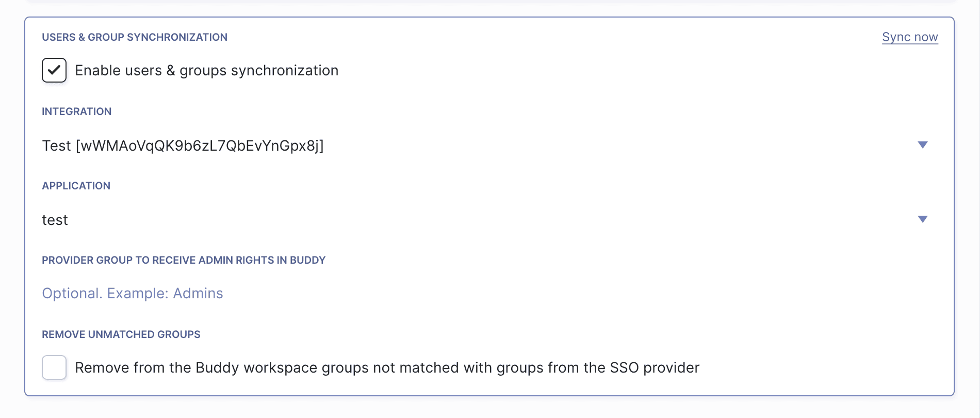Screen dimensions: 980x418
Task: Click the empty checkbox beside remove groups text
Action: click(x=54, y=367)
